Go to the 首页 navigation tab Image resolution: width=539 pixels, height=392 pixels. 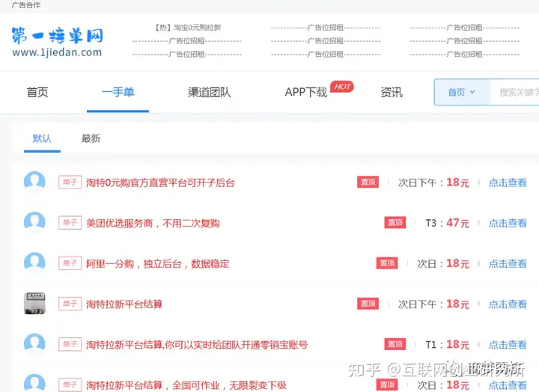tap(37, 92)
